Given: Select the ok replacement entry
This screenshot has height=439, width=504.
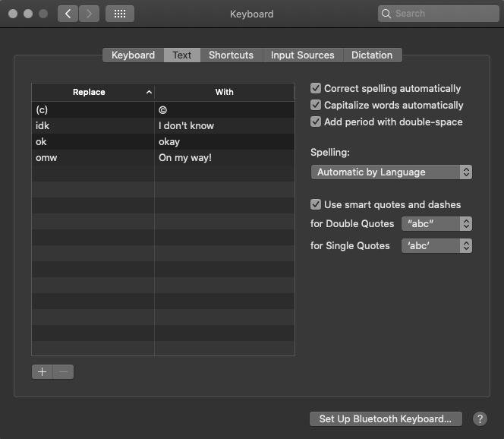Looking at the screenshot, I should coord(163,142).
